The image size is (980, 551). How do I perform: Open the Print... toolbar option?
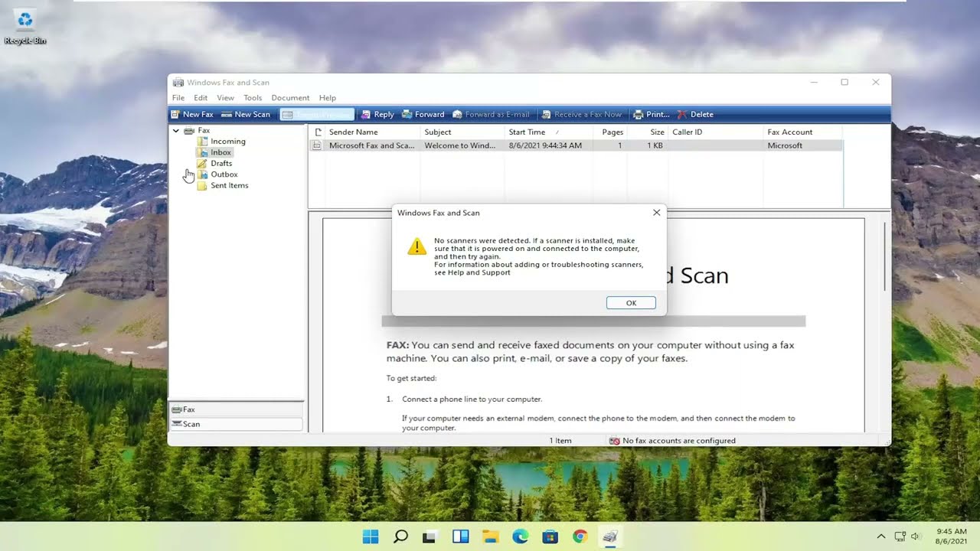coord(651,114)
